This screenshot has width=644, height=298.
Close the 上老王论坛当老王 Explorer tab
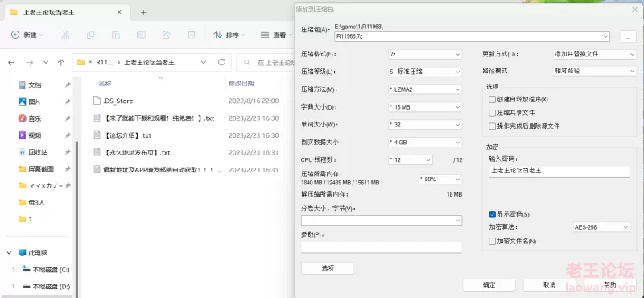pos(119,12)
